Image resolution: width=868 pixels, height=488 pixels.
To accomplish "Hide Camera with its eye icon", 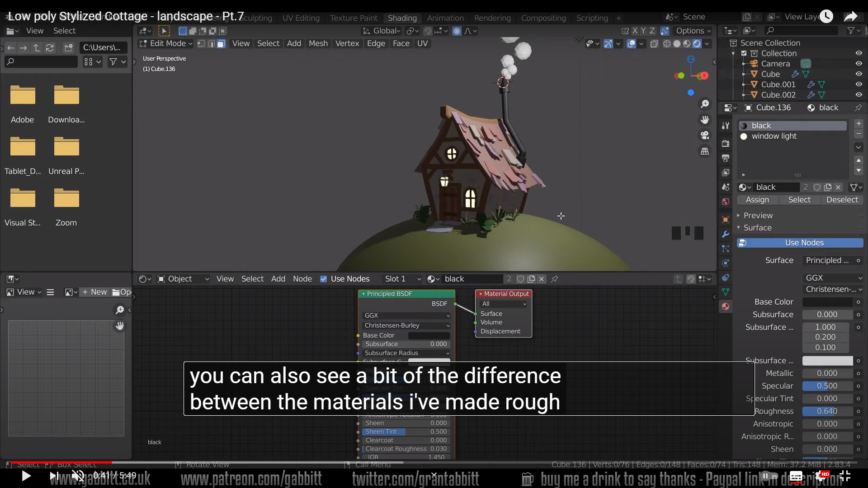I will [859, 64].
